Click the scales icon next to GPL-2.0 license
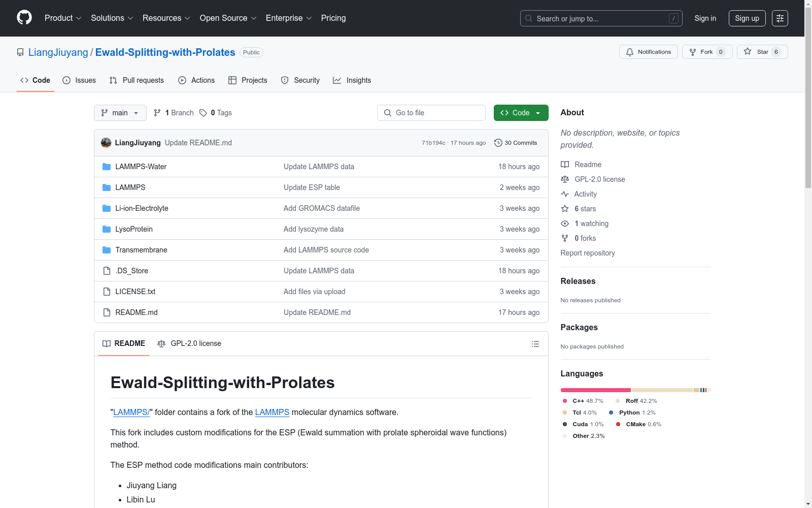The height and width of the screenshot is (508, 812). click(565, 179)
